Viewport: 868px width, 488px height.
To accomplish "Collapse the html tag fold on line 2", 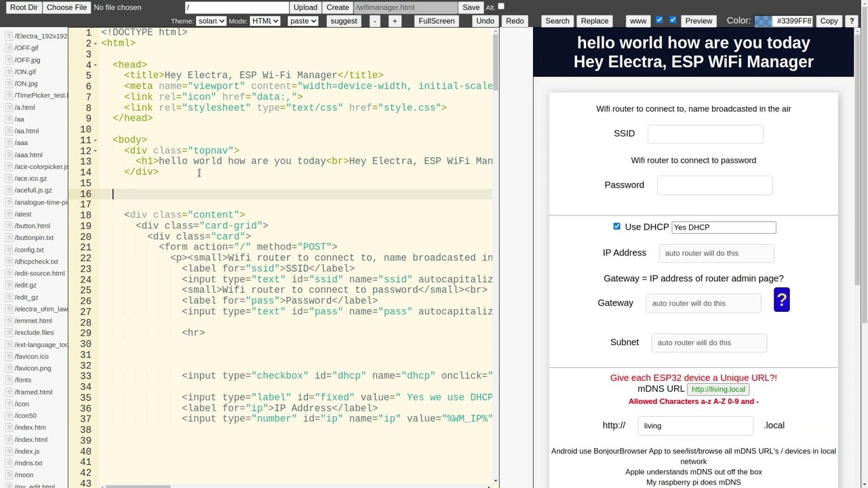I will (96, 43).
